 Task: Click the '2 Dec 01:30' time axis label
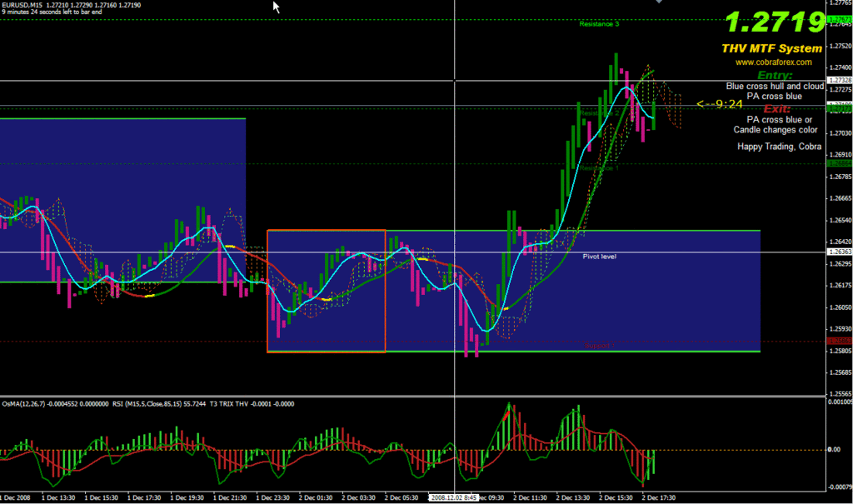[x=316, y=497]
